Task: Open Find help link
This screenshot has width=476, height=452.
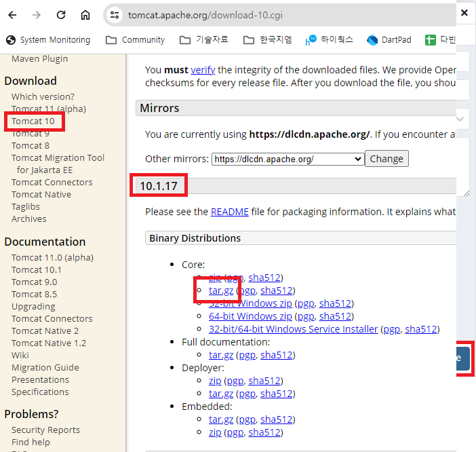Action: tap(31, 442)
